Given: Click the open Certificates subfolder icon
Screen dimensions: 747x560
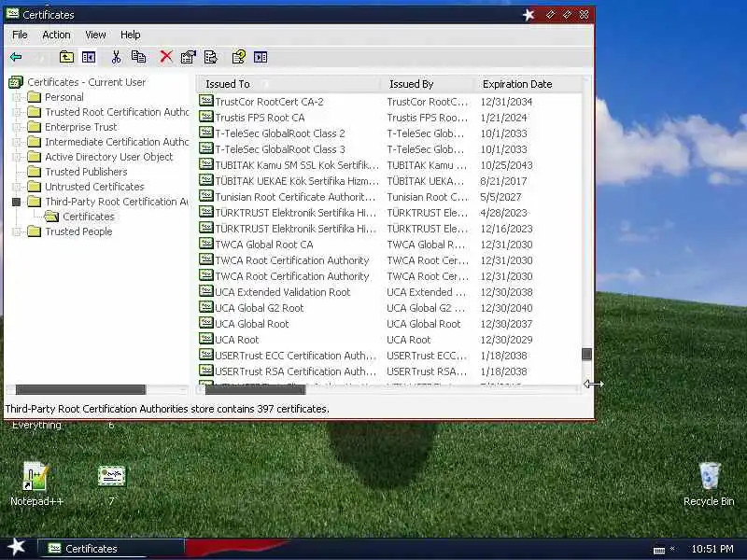Looking at the screenshot, I should 51,217.
